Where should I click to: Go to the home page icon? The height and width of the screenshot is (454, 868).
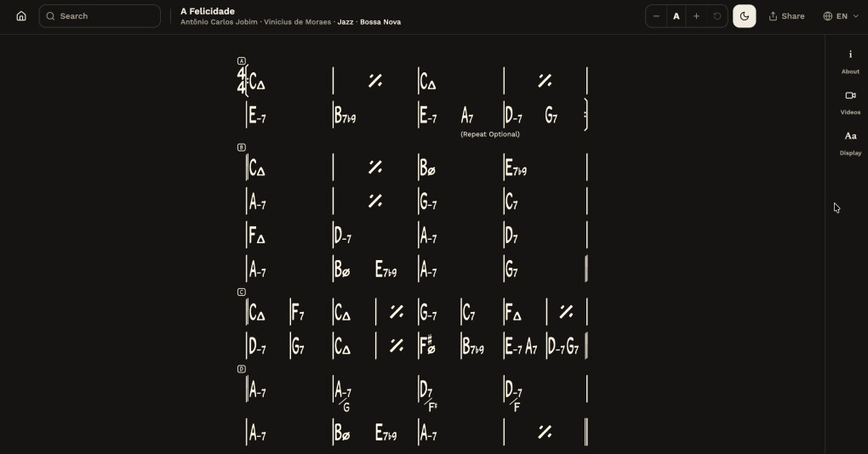(x=21, y=16)
